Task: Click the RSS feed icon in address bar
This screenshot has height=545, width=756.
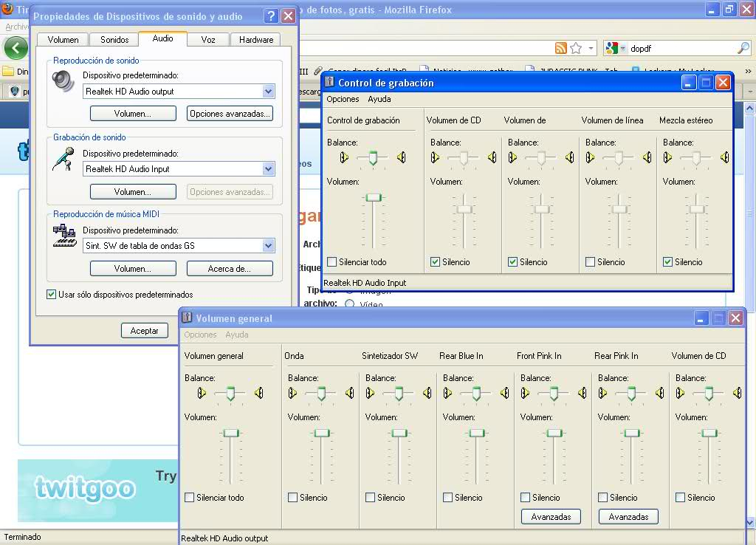Action: [x=561, y=48]
